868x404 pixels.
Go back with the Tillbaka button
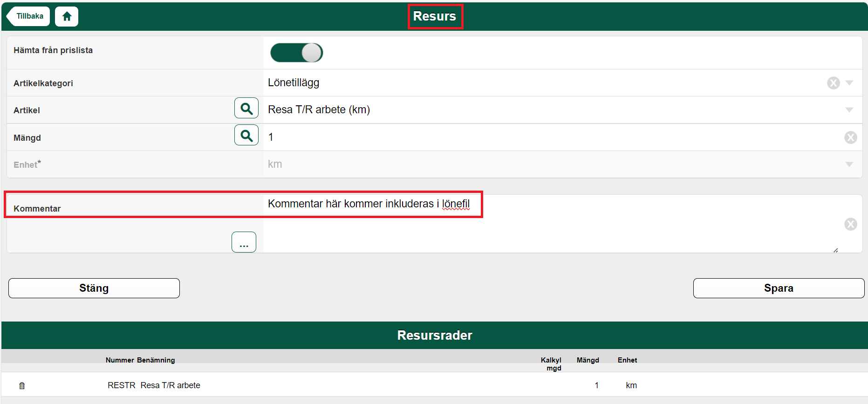click(x=29, y=16)
